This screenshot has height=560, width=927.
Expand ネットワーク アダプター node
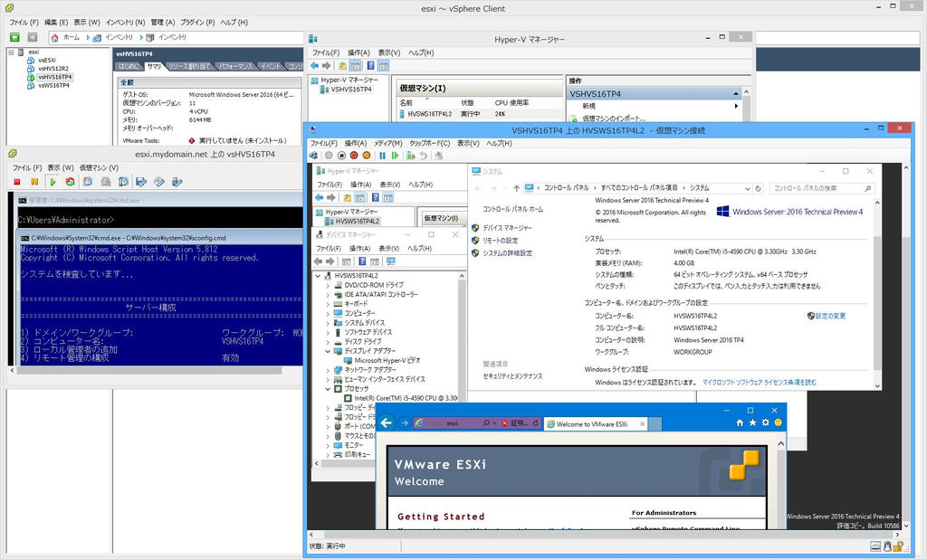pyautogui.click(x=328, y=370)
